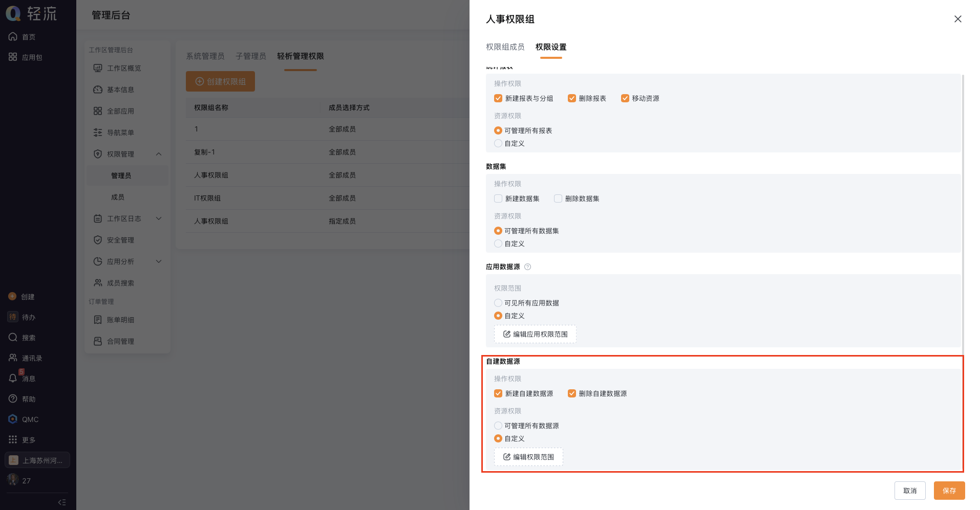Uncheck 移动资源 checkbox

point(625,98)
